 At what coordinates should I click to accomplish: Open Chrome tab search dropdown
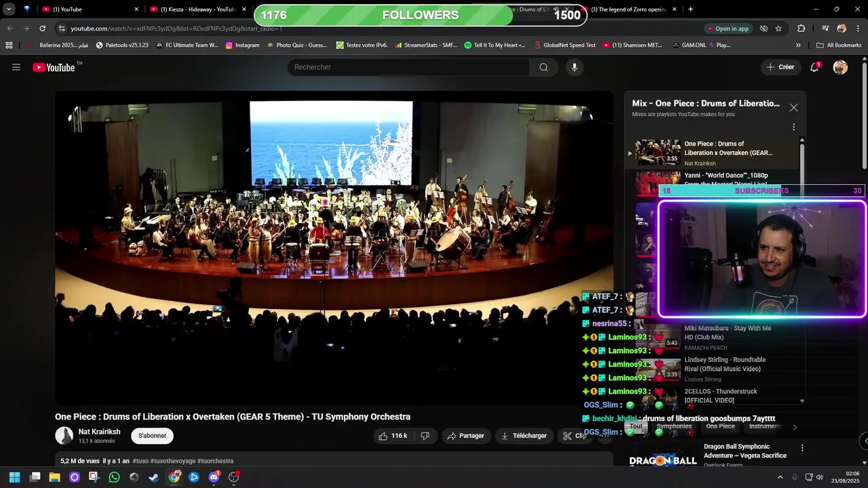click(x=9, y=9)
